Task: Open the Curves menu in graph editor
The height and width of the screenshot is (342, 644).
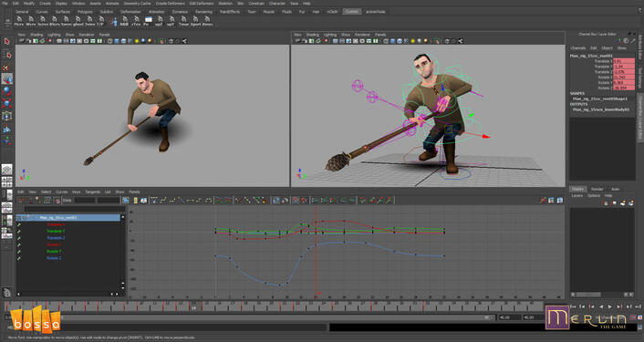Action: click(62, 192)
